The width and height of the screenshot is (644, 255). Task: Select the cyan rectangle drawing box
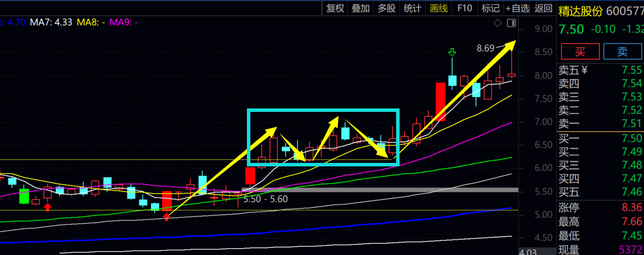tap(323, 110)
